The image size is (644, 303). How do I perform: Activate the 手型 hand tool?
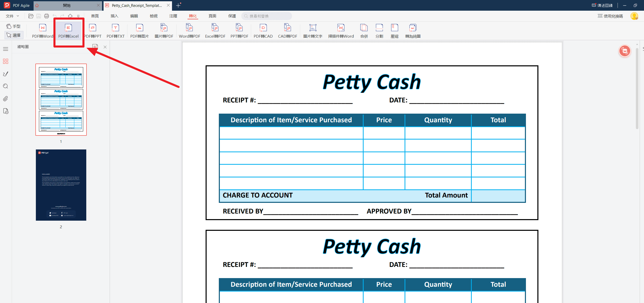[x=14, y=26]
